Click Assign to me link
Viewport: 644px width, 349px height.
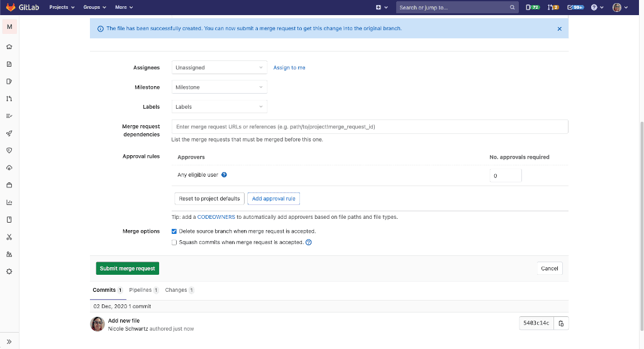pyautogui.click(x=289, y=68)
